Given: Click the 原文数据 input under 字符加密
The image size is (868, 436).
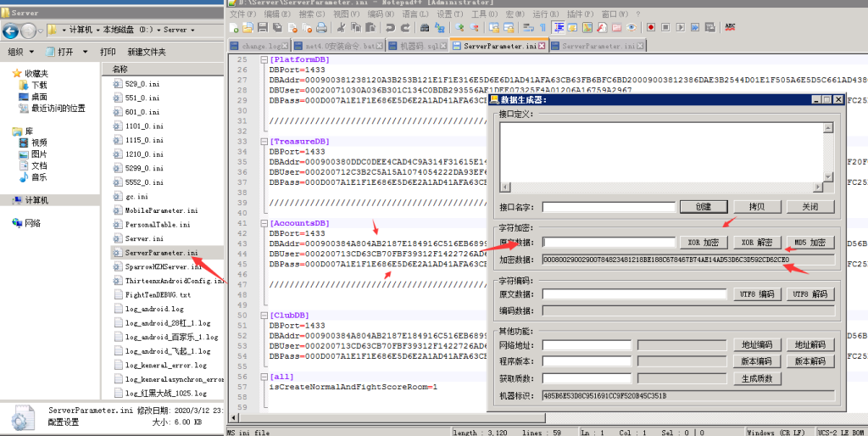Looking at the screenshot, I should click(x=609, y=243).
